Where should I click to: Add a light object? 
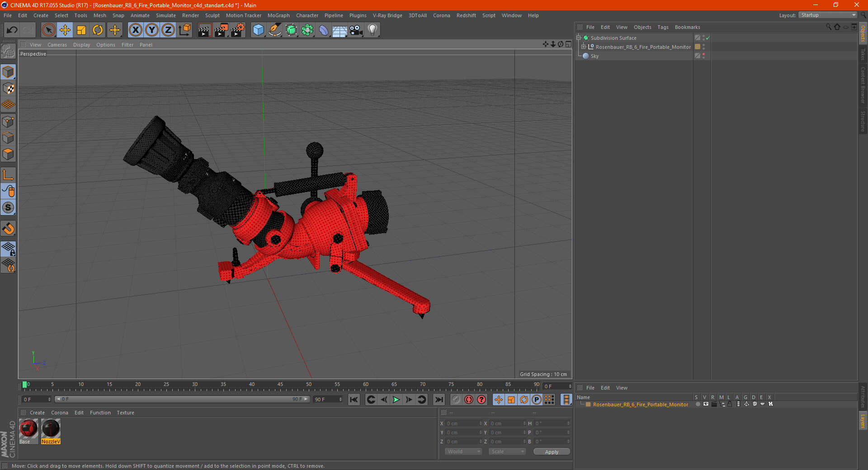(x=373, y=30)
